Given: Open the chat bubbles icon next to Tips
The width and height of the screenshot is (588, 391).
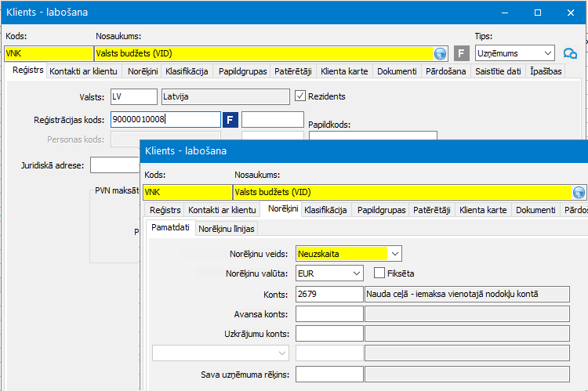Looking at the screenshot, I should (570, 53).
